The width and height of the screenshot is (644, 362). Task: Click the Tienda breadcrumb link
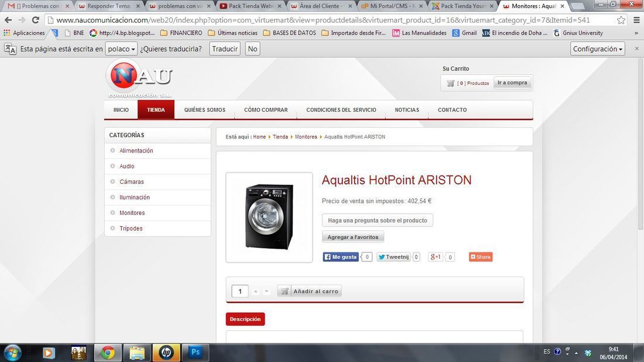click(280, 137)
